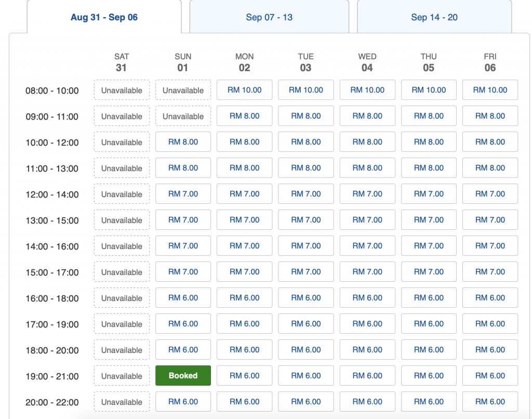Select Thursday 05 slot 14:00 - 16:00
Image resolution: width=532 pixels, height=419 pixels.
(429, 246)
